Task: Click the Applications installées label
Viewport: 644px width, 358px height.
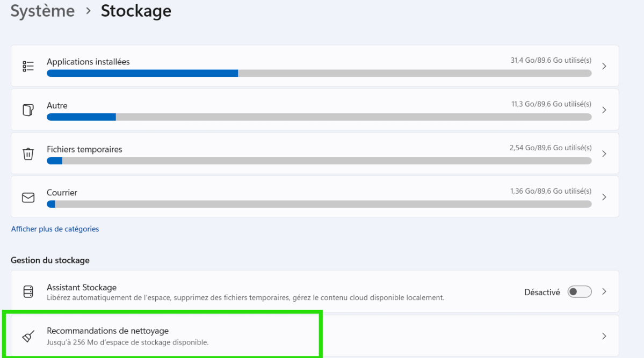Action: point(88,62)
